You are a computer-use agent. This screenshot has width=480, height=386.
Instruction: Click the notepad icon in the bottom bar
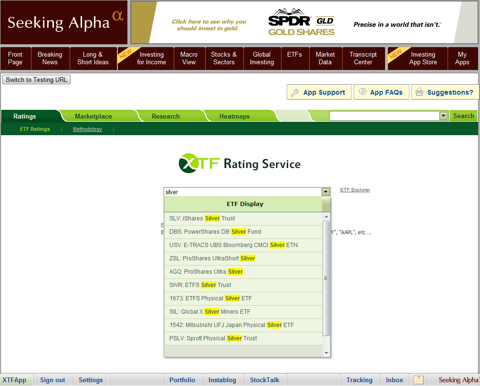point(419,380)
